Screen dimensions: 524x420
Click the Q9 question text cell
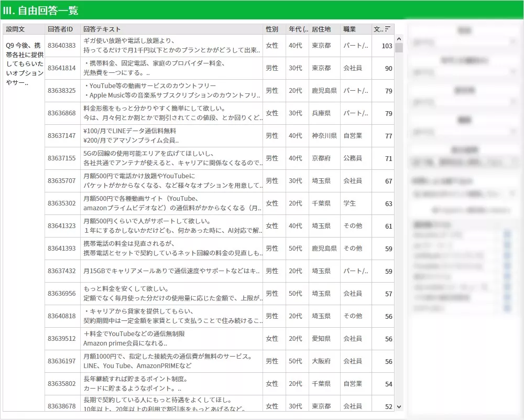[23, 64]
